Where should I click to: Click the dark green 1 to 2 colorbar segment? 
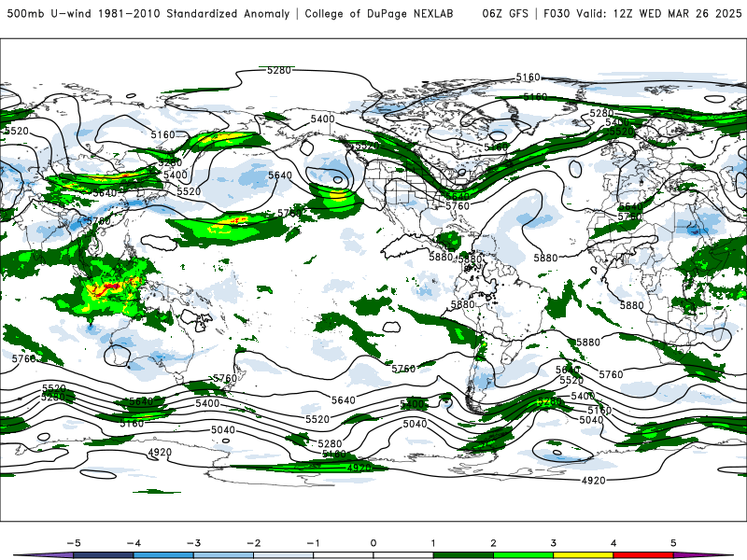pyautogui.click(x=463, y=555)
